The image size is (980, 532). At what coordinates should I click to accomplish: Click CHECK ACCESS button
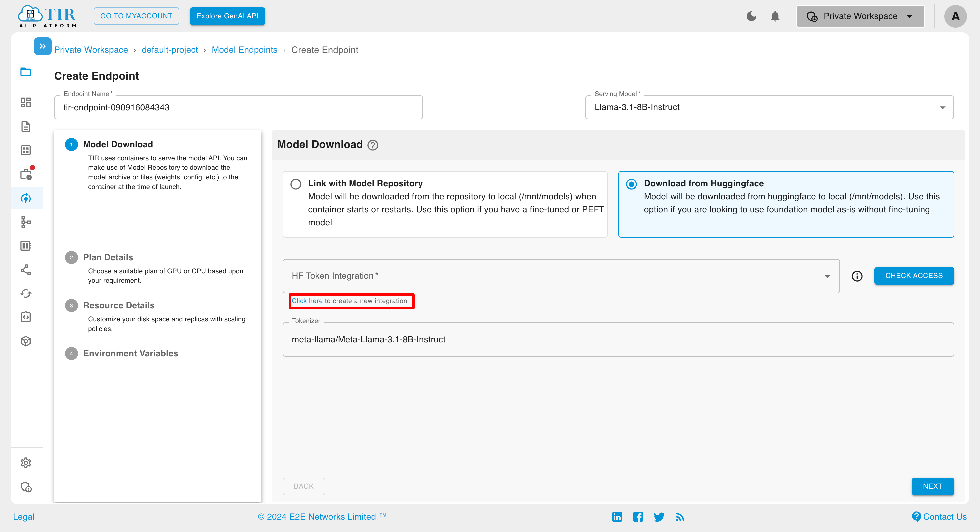(x=914, y=276)
